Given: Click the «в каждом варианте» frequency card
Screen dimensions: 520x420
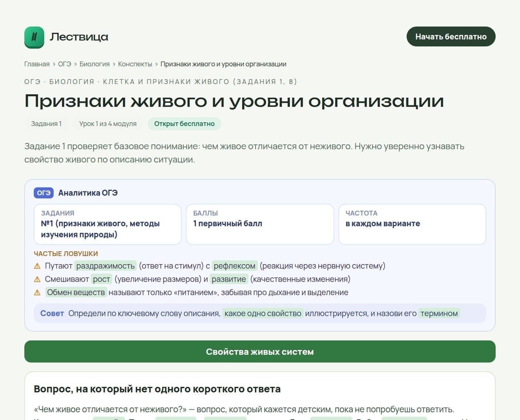Looking at the screenshot, I should pyautogui.click(x=412, y=224).
